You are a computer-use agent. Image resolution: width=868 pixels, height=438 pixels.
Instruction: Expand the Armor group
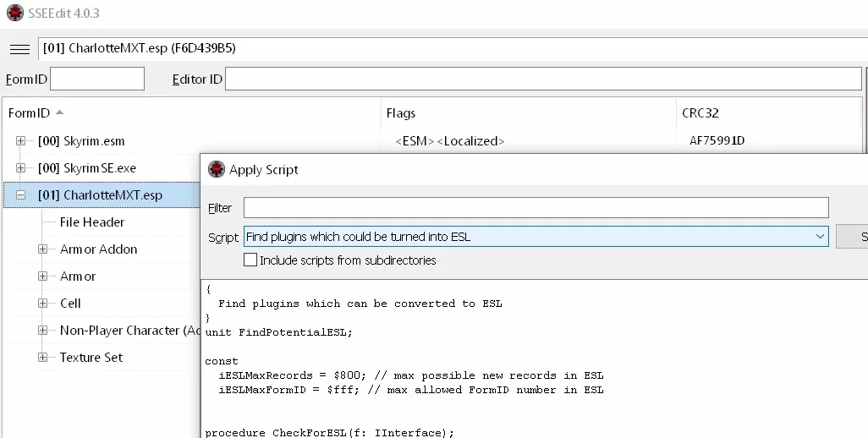point(42,276)
